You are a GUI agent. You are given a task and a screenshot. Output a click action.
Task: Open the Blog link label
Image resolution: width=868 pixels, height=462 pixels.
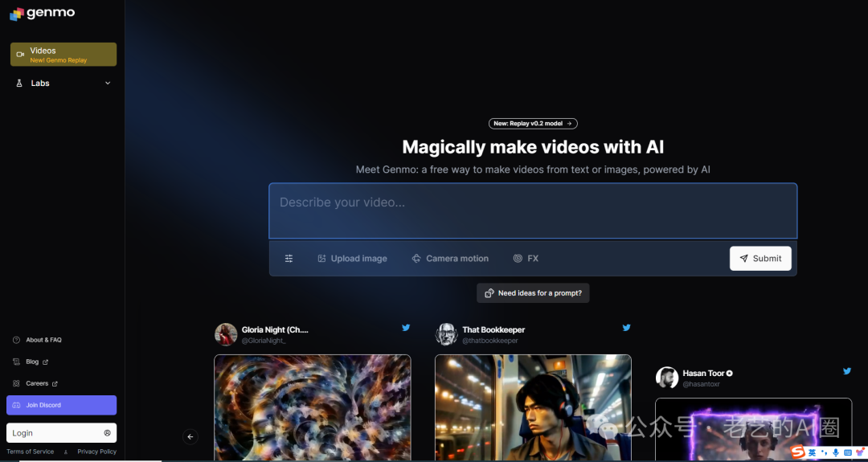point(32,362)
